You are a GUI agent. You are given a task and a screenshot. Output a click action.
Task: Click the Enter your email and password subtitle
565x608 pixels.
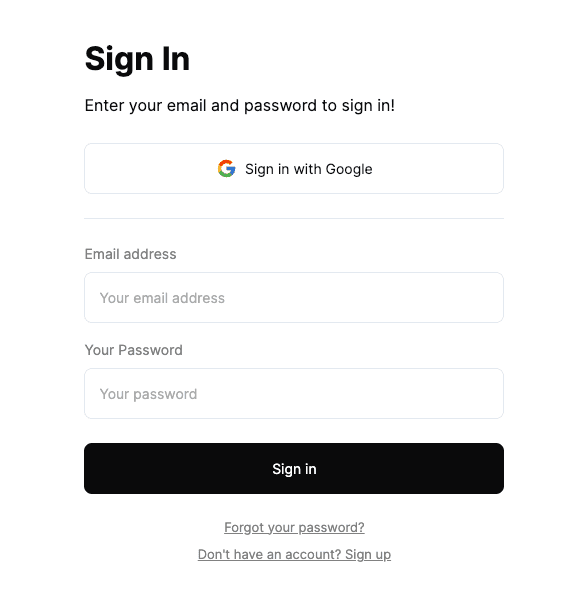(240, 105)
